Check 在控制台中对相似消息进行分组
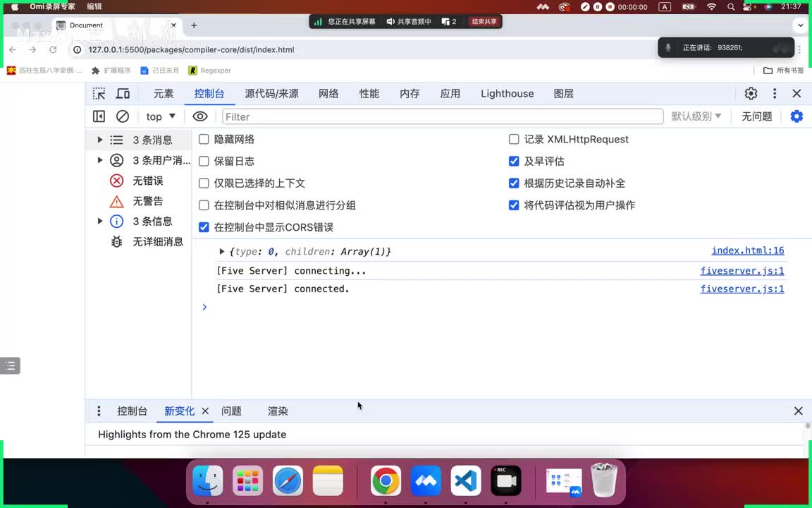Image resolution: width=812 pixels, height=508 pixels. 204,205
